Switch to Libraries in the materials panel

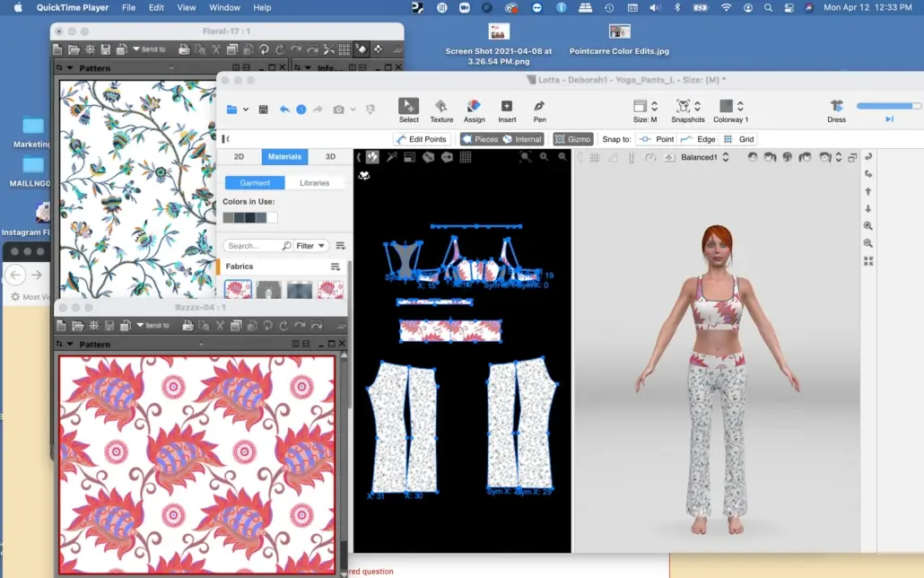[314, 183]
